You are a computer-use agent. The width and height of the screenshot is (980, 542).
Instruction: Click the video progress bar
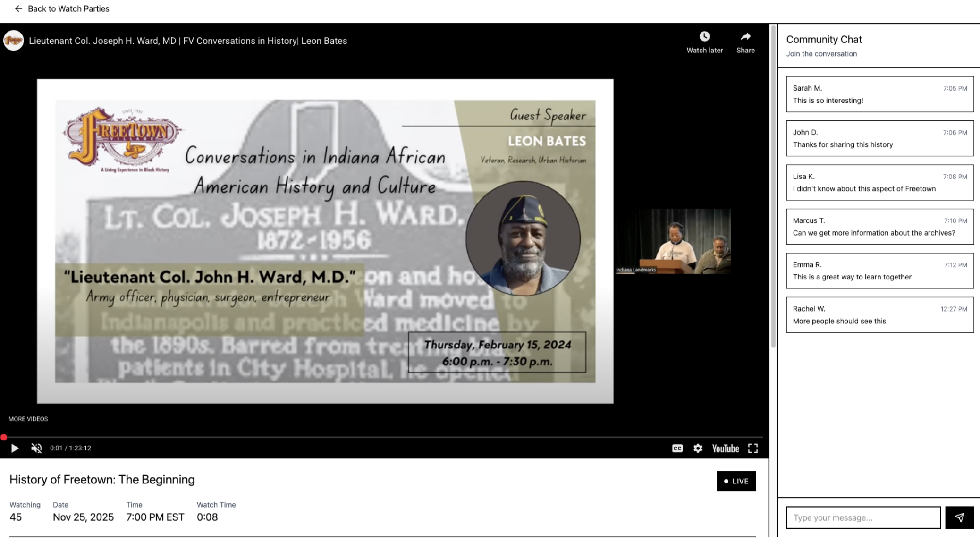(378, 437)
